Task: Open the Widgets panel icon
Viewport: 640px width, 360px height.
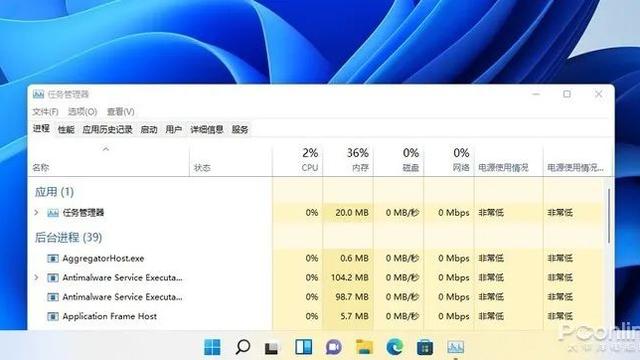Action: click(x=303, y=347)
